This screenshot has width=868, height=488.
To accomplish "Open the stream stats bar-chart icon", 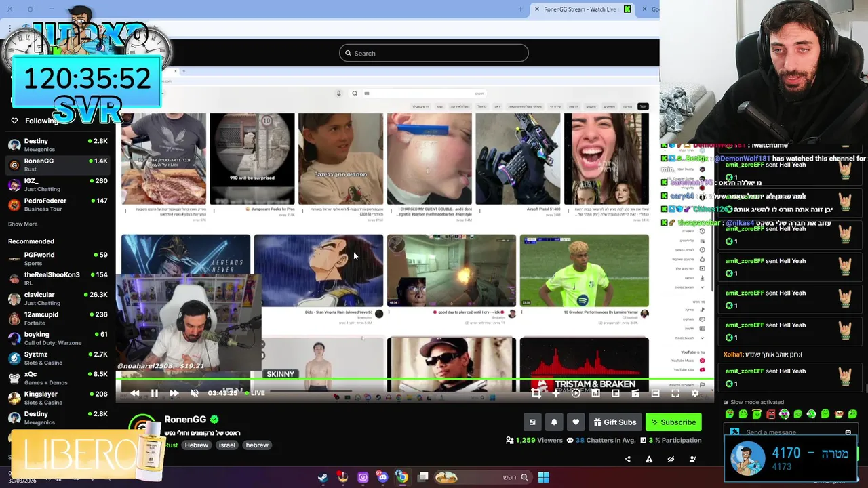I will (595, 393).
